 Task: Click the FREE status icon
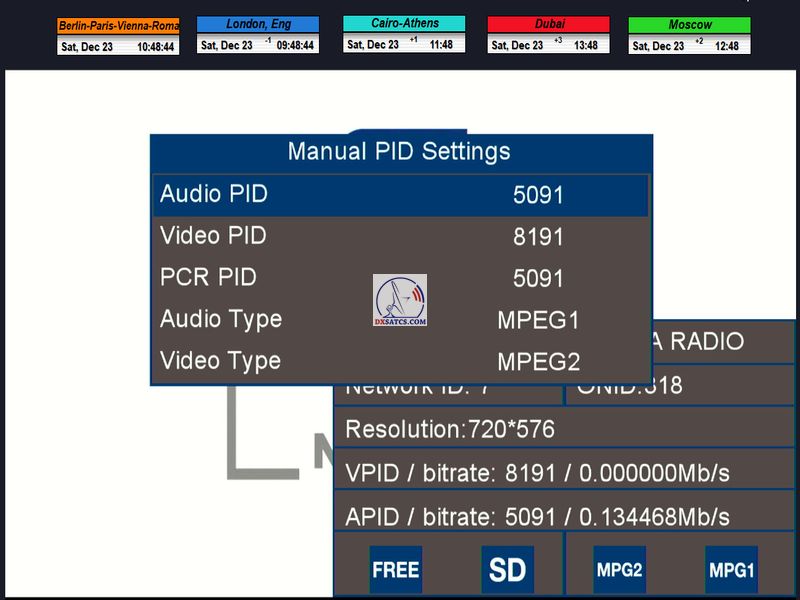coord(395,570)
